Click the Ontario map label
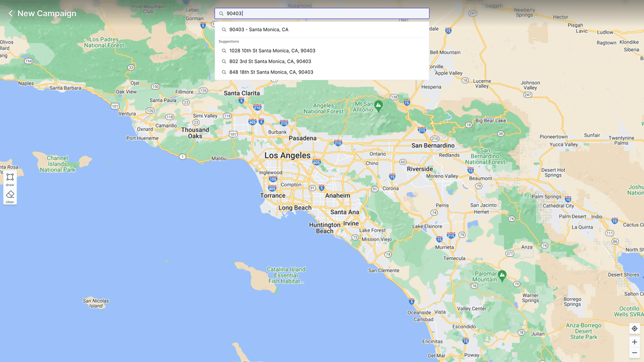644x362 pixels. [377, 154]
